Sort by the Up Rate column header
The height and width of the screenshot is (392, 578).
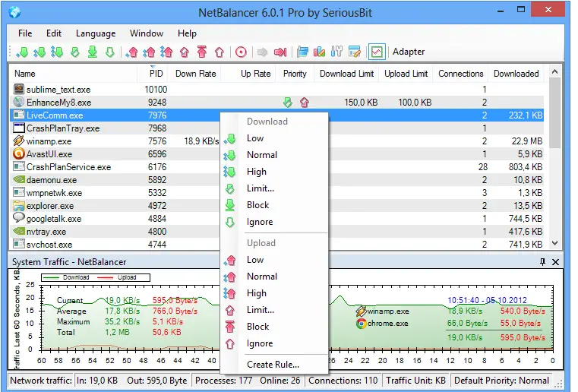coord(249,74)
